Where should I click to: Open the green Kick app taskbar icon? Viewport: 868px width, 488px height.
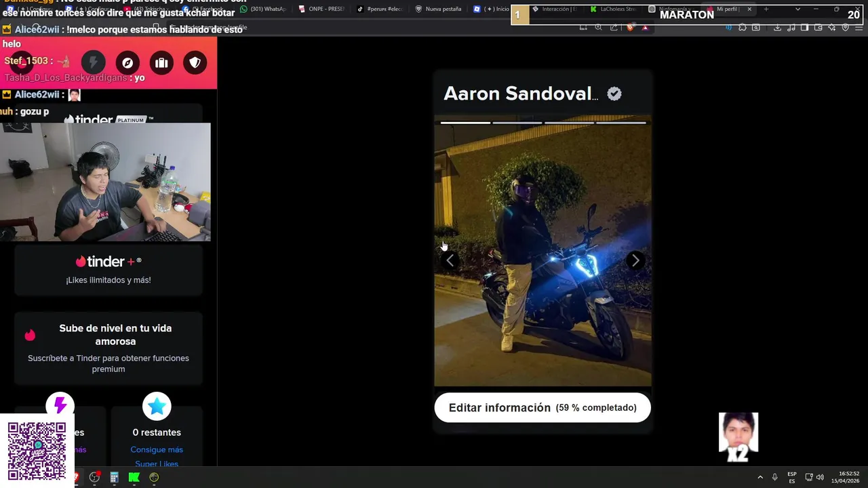(x=134, y=477)
